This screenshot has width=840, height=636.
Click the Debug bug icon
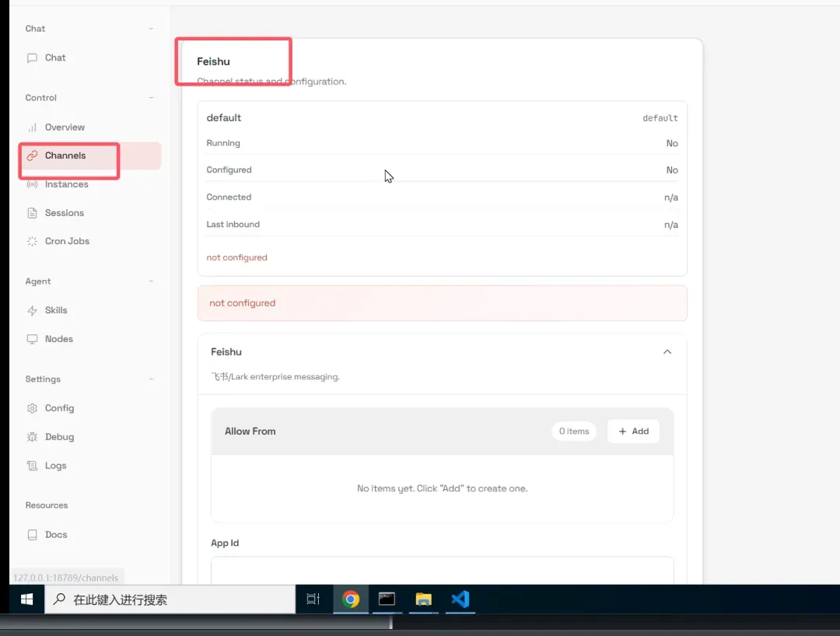click(x=32, y=437)
